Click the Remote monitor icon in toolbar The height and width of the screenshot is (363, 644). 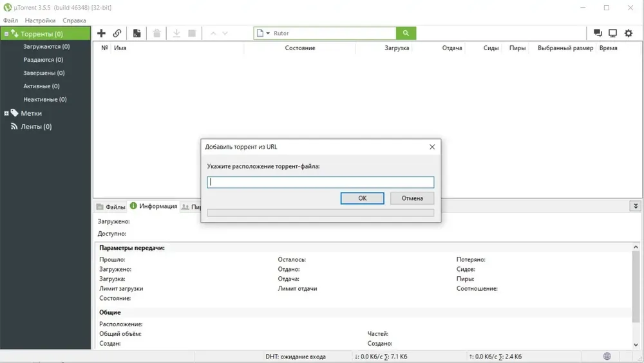613,33
